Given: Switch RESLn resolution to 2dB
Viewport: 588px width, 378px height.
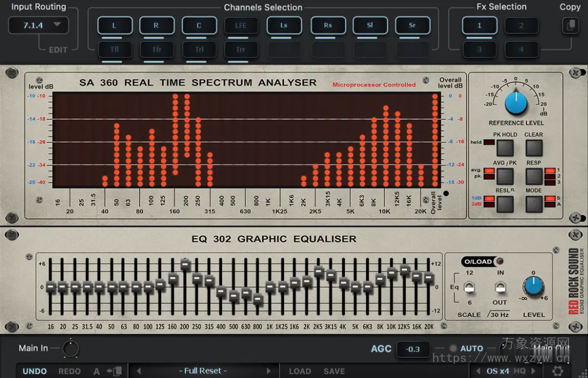Looking at the screenshot, I should click(505, 204).
